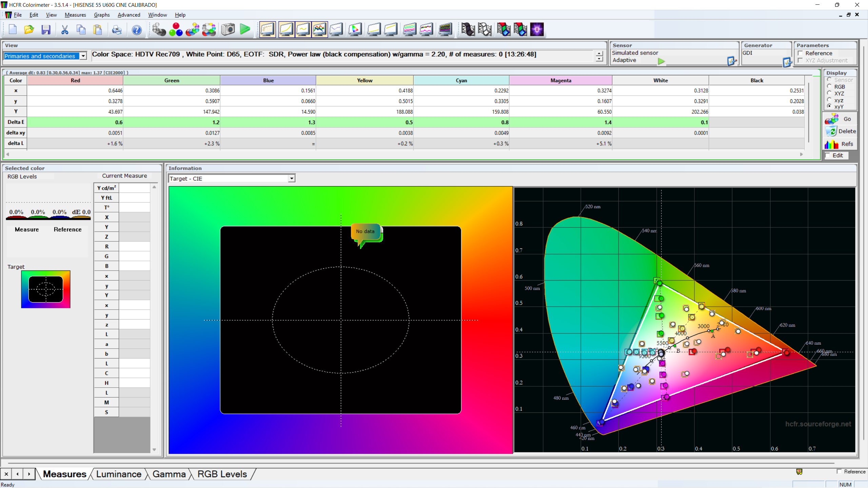Viewport: 868px width, 488px height.
Task: Open the Measures menu
Action: click(x=75, y=15)
